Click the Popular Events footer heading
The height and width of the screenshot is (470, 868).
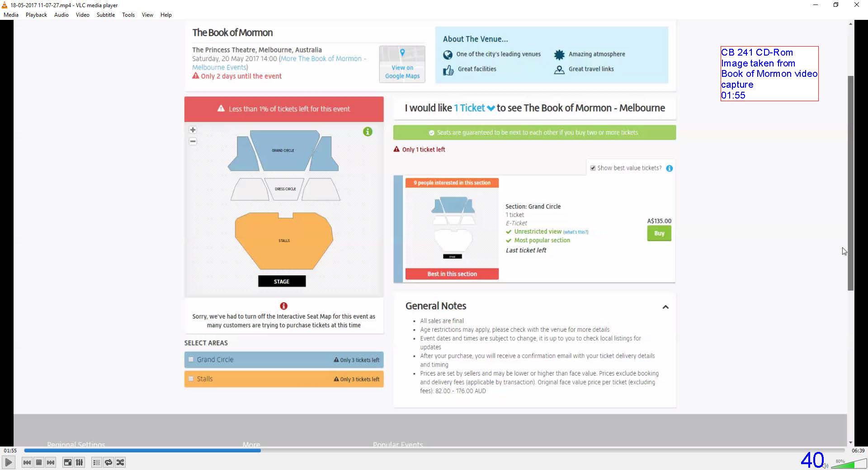click(x=398, y=445)
